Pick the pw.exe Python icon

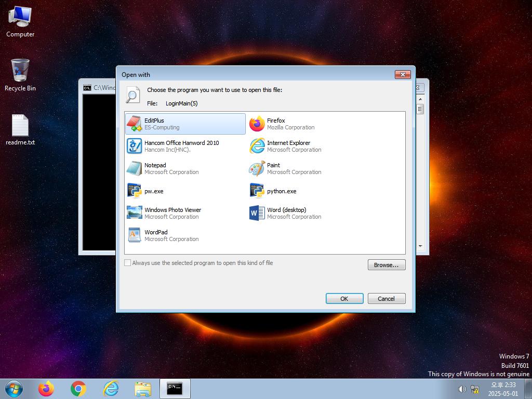pyautogui.click(x=135, y=191)
